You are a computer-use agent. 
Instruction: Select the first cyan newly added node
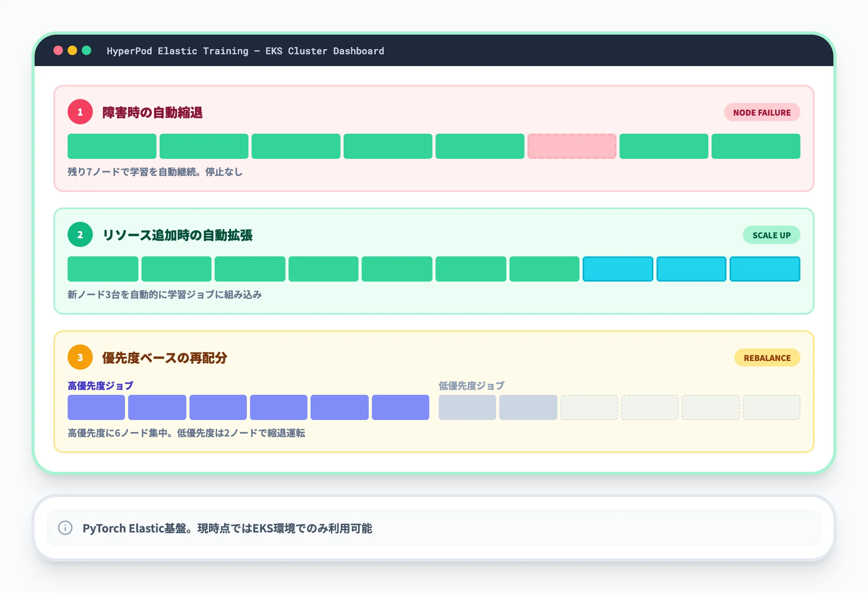617,269
